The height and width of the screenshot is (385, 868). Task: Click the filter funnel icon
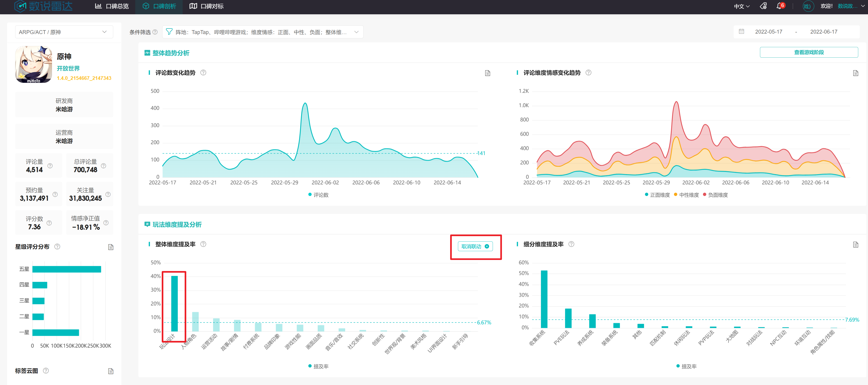169,32
